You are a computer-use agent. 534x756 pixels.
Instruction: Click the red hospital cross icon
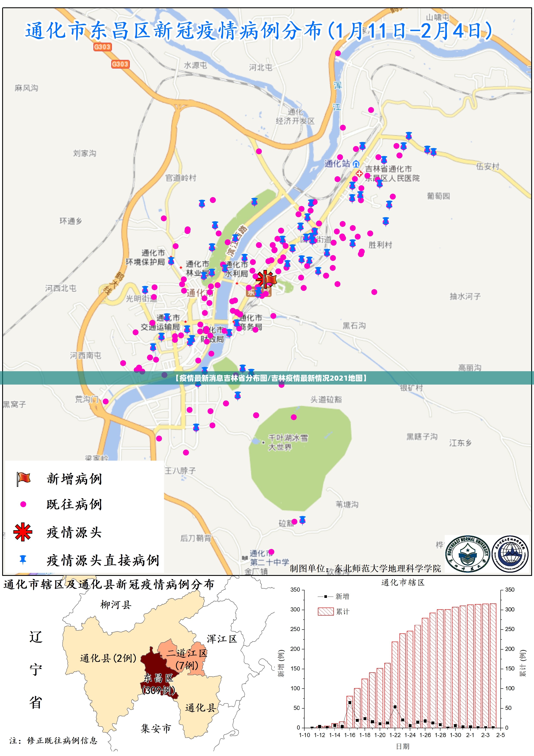coord(359,173)
